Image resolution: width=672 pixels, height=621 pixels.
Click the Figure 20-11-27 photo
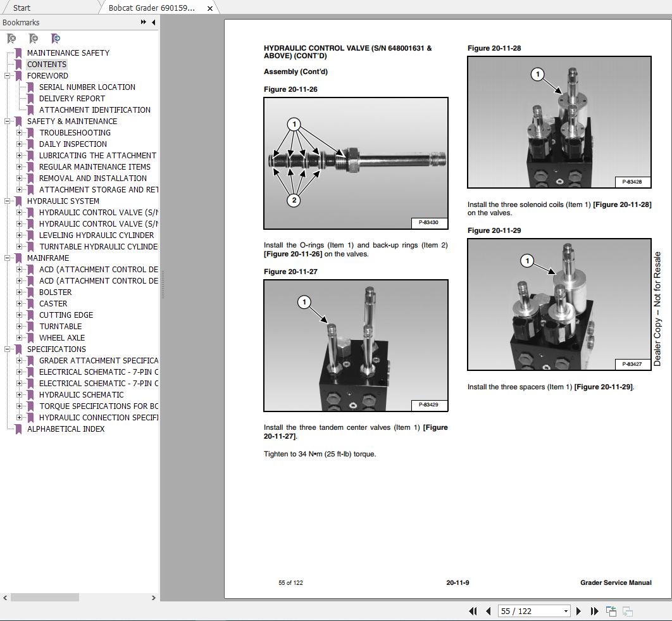click(356, 346)
